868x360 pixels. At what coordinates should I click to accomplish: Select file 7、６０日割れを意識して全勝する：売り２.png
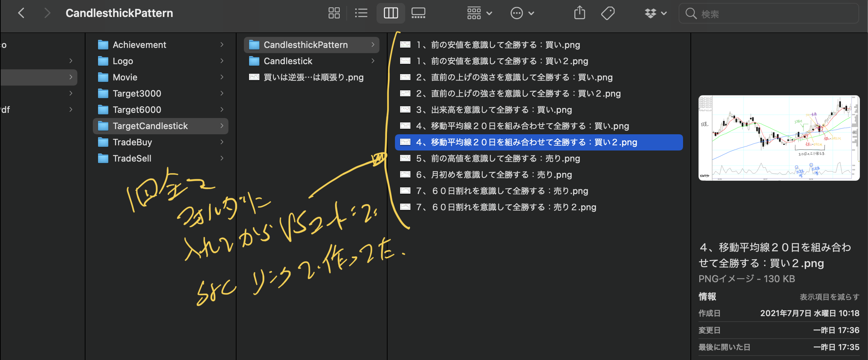coord(539,207)
